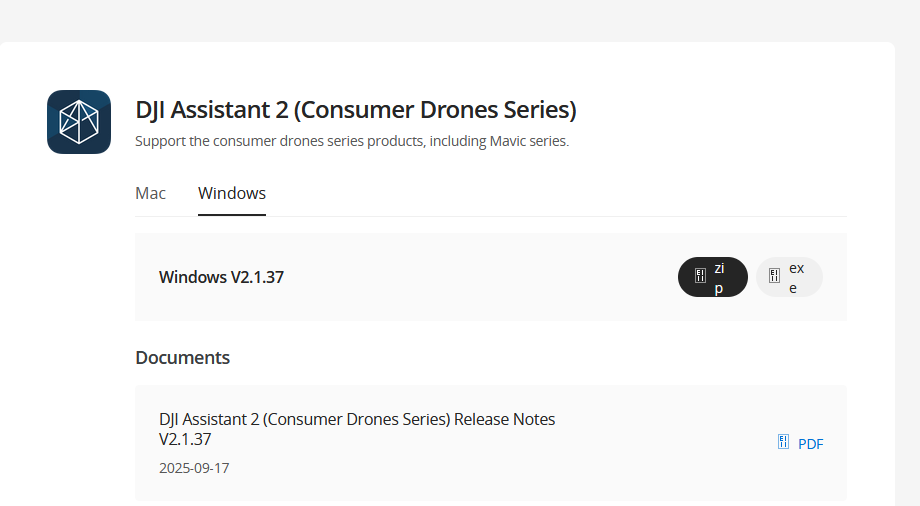Download the Windows zip package
Viewport: 920px width, 506px height.
point(713,277)
